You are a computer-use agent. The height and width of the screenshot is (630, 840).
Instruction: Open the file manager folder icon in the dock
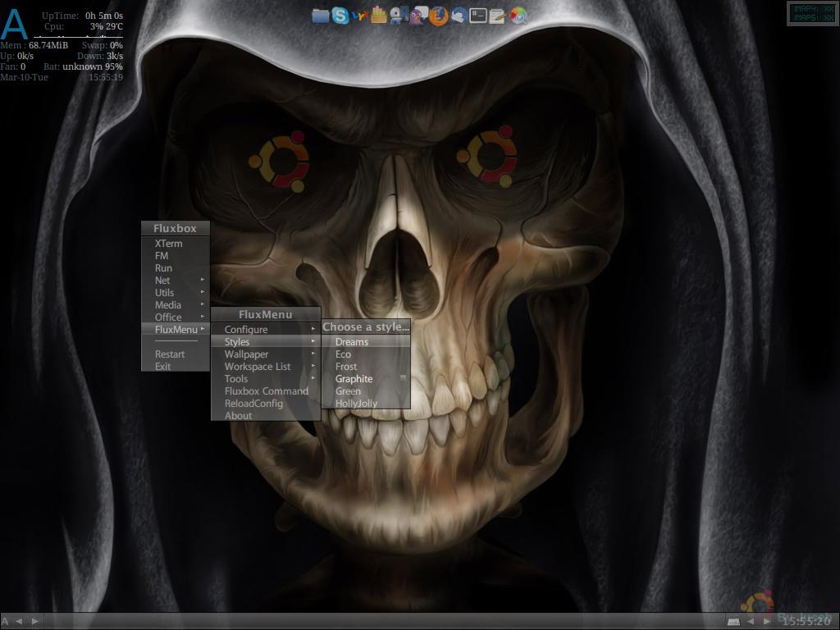tap(321, 16)
